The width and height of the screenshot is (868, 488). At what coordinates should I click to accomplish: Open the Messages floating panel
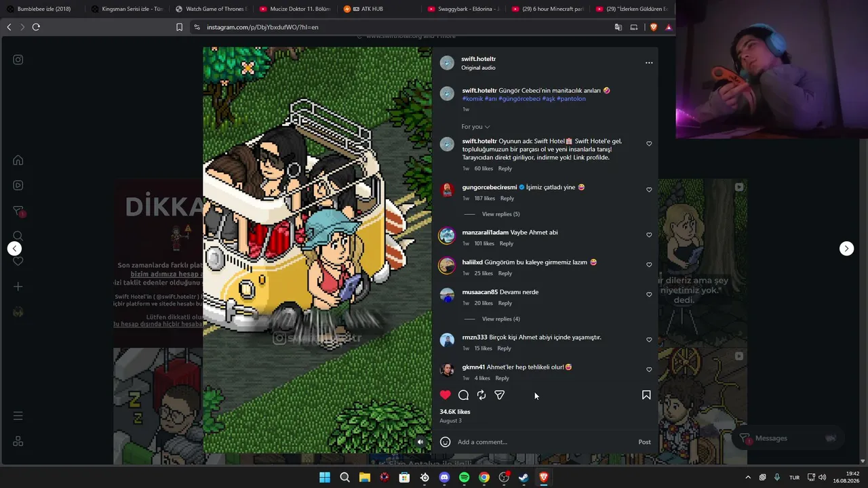tap(787, 439)
